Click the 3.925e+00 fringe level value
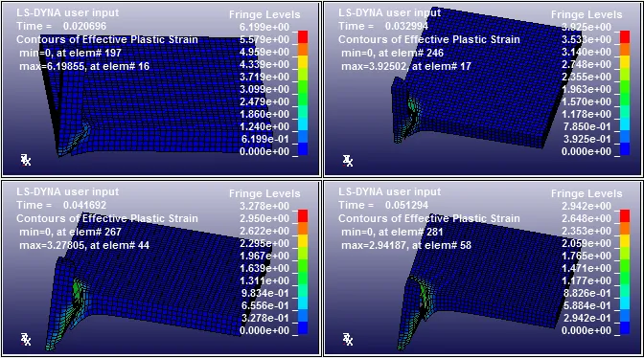 586,27
